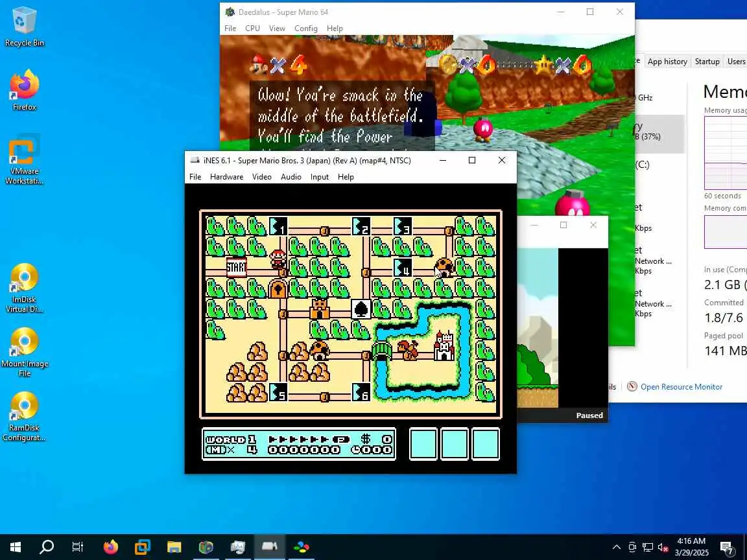Click the king's castle on the map
This screenshot has height=560, width=747.
444,346
